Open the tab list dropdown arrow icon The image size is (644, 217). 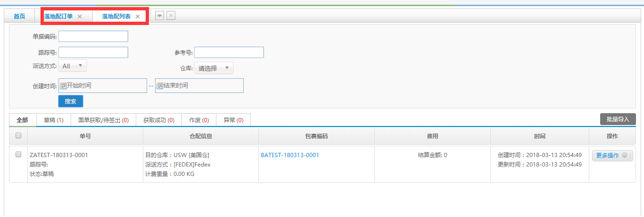pos(160,16)
